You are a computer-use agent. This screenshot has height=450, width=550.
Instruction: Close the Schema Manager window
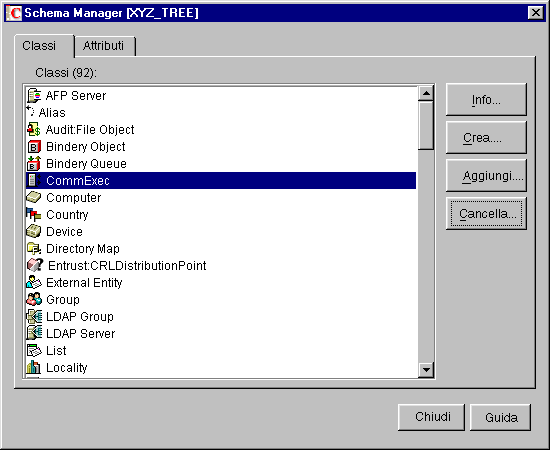coord(535,13)
